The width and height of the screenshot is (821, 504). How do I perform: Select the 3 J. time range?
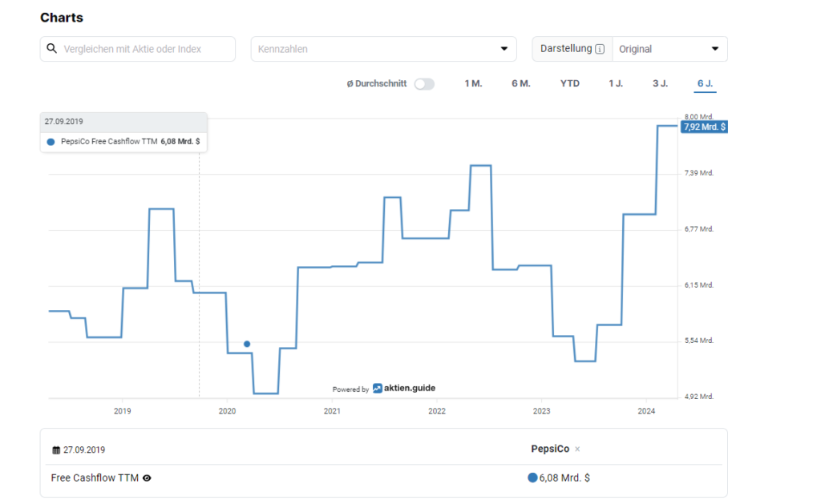coord(661,84)
